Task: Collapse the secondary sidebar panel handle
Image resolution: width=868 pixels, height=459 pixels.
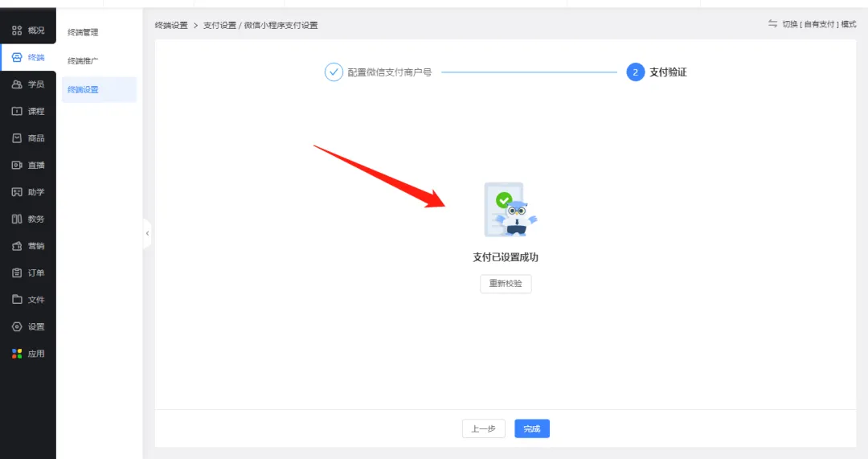Action: pos(147,233)
